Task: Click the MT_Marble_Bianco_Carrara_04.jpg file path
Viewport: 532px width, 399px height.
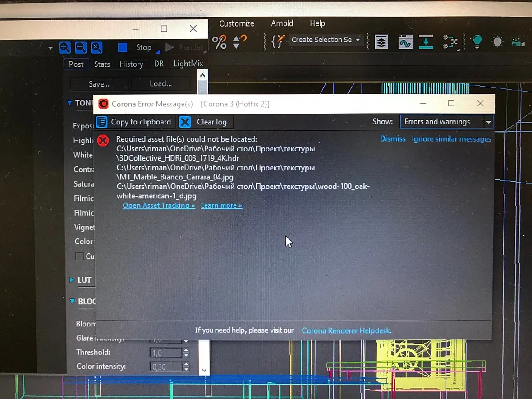Action: [175, 177]
